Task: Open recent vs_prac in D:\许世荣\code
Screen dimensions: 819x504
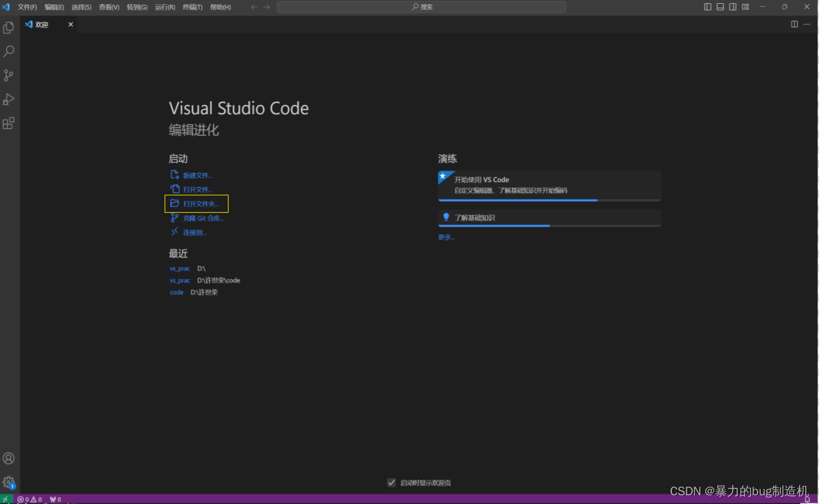Action: click(x=180, y=280)
